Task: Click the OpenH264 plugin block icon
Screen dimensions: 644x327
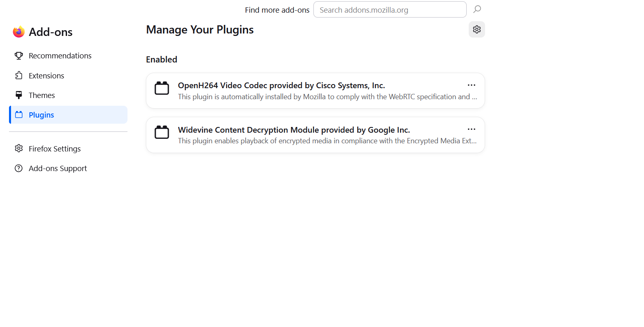Action: (x=162, y=88)
